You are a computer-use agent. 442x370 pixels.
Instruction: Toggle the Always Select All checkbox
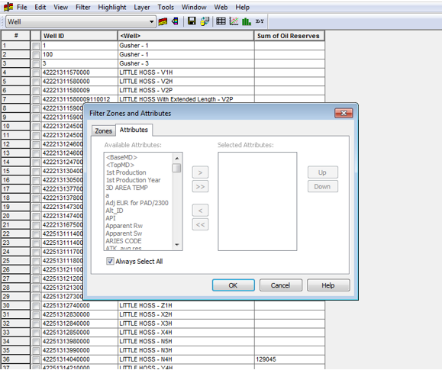point(110,261)
